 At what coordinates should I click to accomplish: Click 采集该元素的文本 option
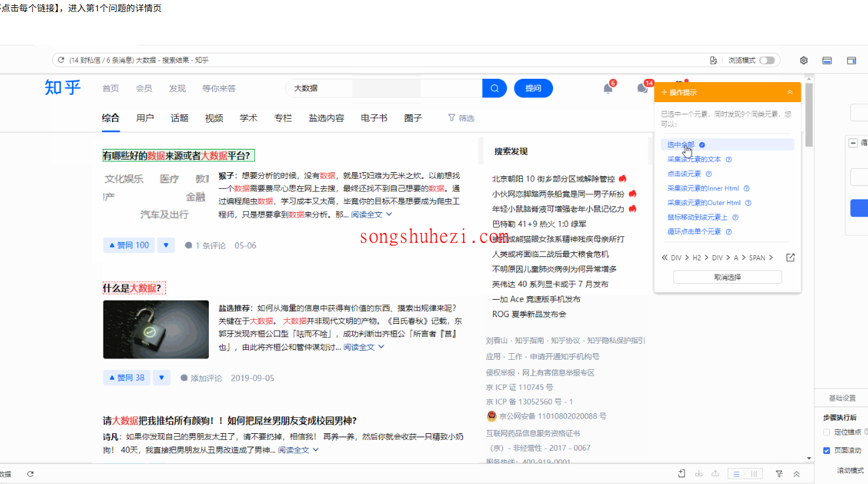695,160
